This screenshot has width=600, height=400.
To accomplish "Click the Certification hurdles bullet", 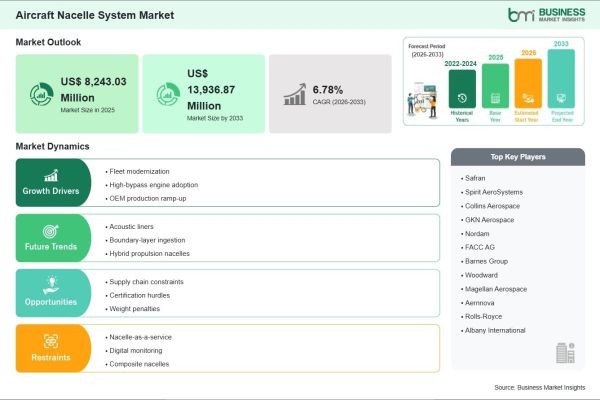I will pos(138,295).
